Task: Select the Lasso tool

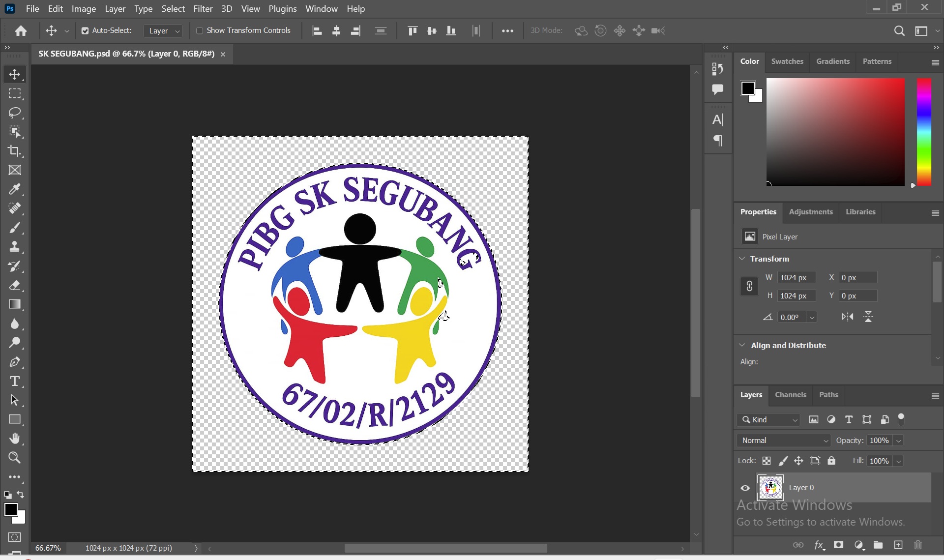Action: [15, 113]
